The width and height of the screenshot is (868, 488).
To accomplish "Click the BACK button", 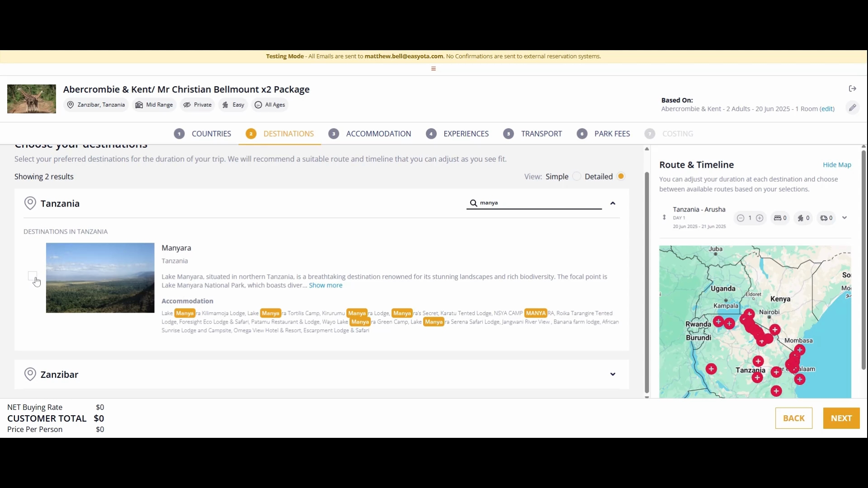I will click(794, 418).
